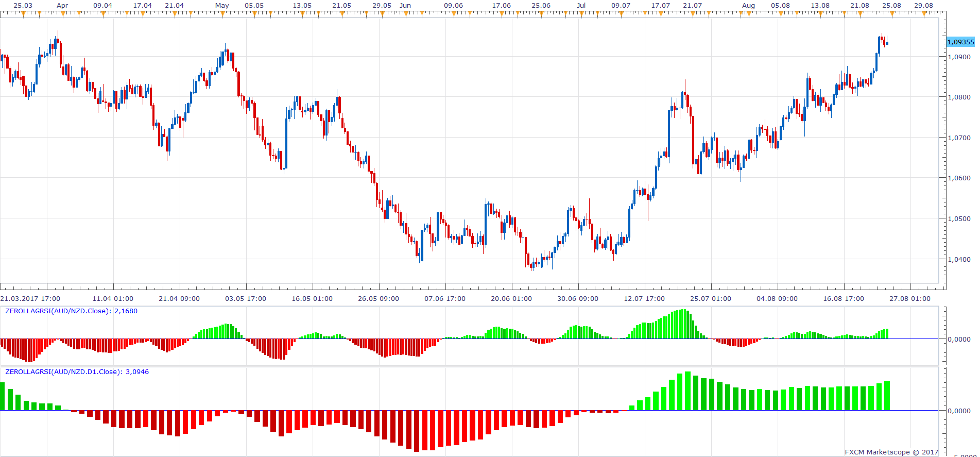
Task: Click the 16.08 17:00 time label
Action: (x=844, y=299)
